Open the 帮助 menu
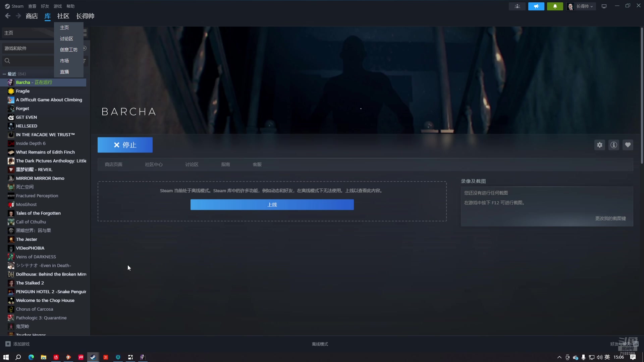Image resolution: width=644 pixels, height=362 pixels. pos(70,6)
